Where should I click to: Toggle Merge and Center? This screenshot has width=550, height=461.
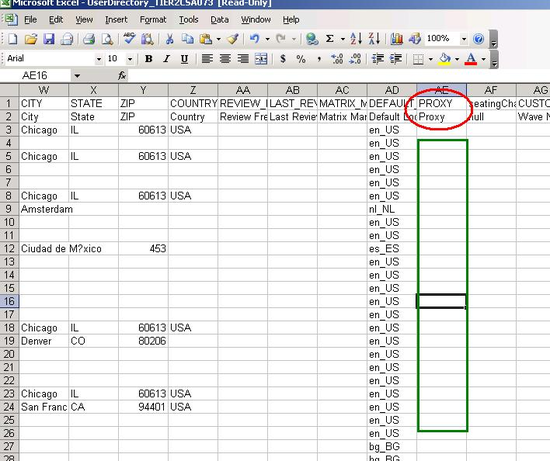point(261,59)
